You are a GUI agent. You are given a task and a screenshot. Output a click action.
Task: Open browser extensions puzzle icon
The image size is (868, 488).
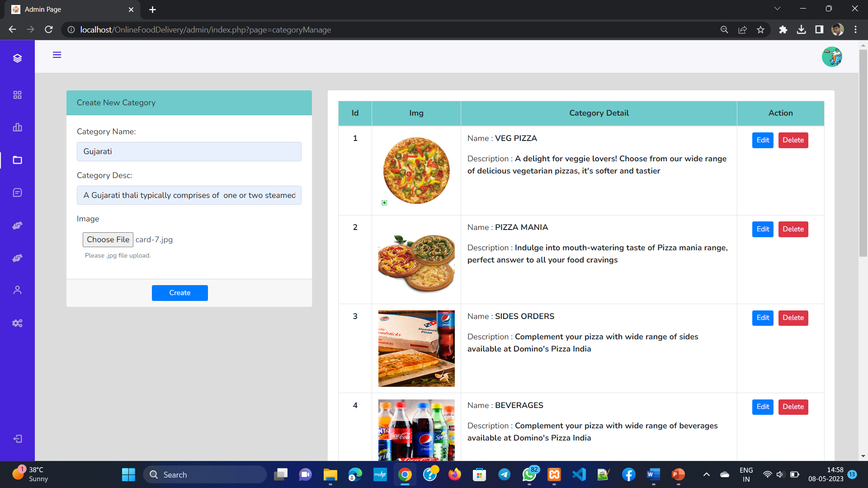(x=783, y=29)
